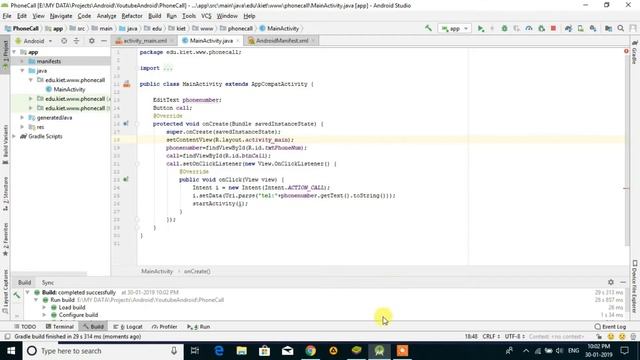Hide the project panel with minus icon
This screenshot has height=360, width=640.
pyautogui.click(x=104, y=41)
